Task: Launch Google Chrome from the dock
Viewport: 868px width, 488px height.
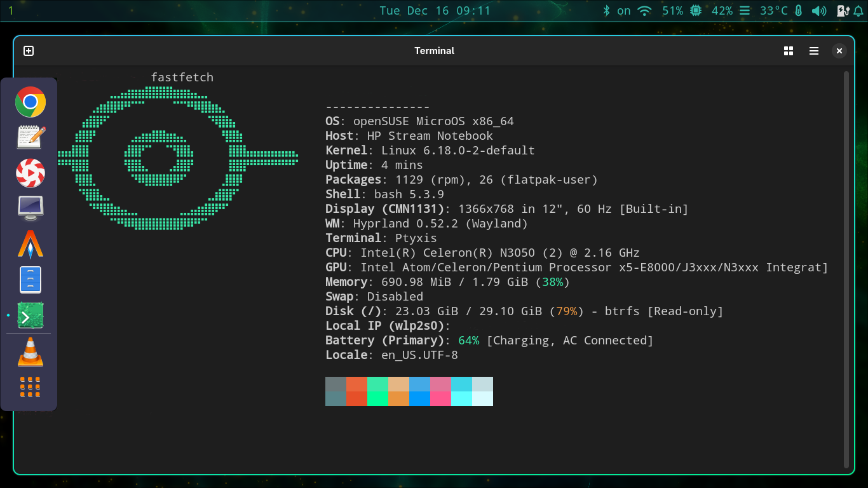Action: (x=31, y=102)
